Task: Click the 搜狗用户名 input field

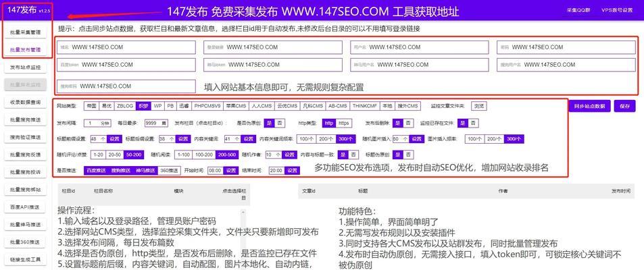Action: click(566, 65)
